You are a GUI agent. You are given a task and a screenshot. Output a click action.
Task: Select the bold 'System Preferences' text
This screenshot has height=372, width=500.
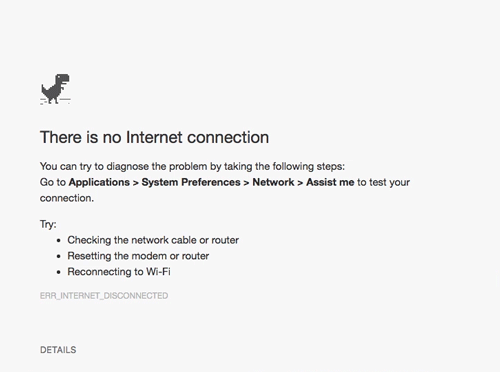click(191, 182)
